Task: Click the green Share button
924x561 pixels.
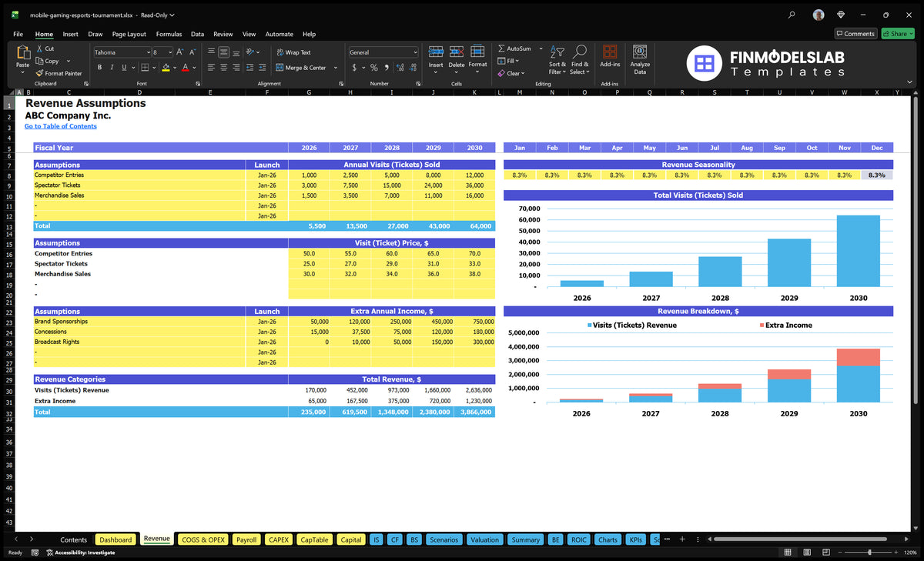Action: coord(897,34)
